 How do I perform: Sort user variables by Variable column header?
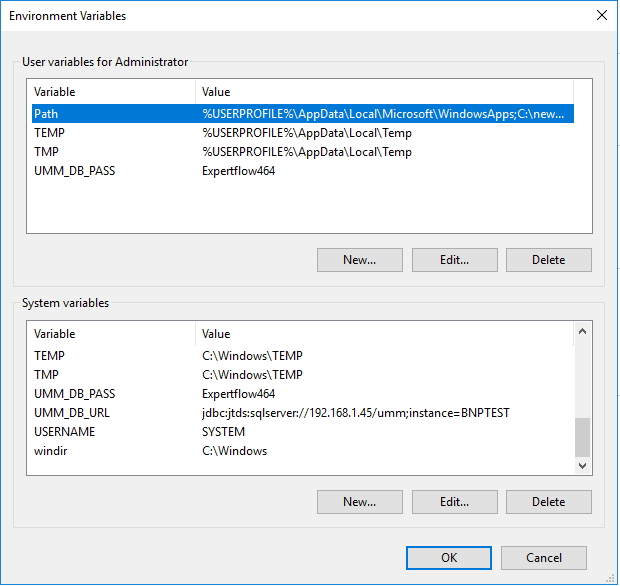(112, 92)
